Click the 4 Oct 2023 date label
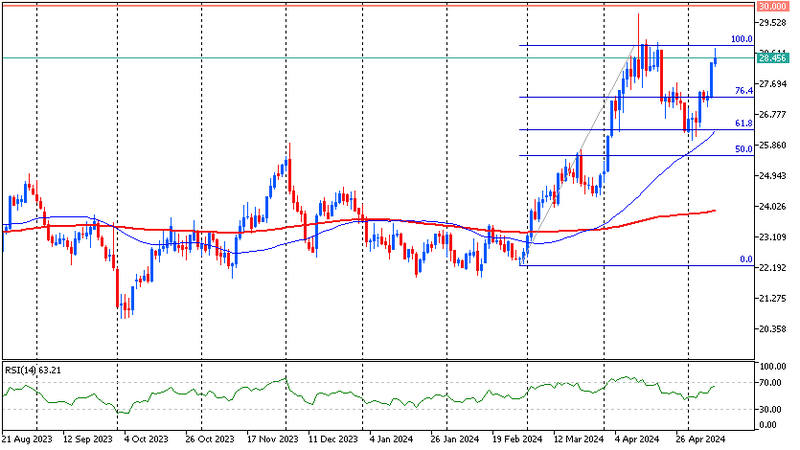 point(146,439)
